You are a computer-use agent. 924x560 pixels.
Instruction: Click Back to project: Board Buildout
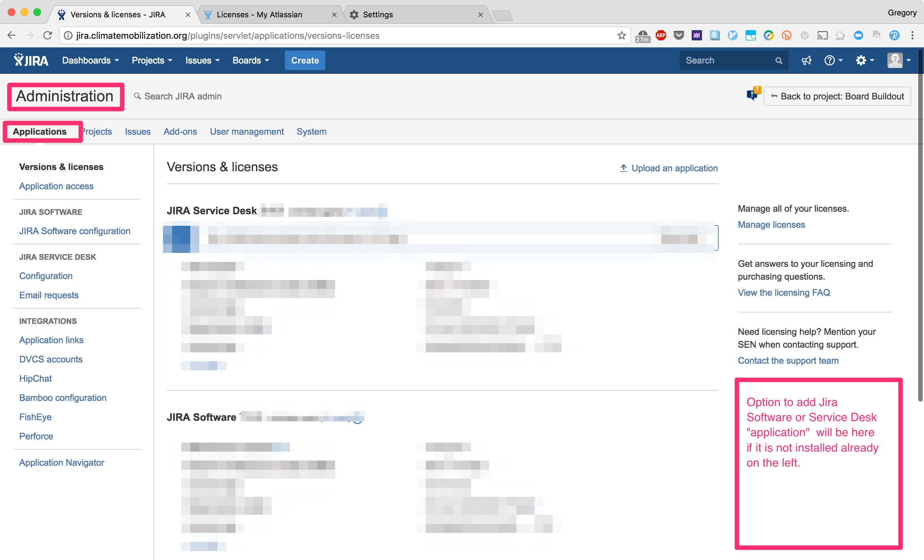tap(837, 96)
